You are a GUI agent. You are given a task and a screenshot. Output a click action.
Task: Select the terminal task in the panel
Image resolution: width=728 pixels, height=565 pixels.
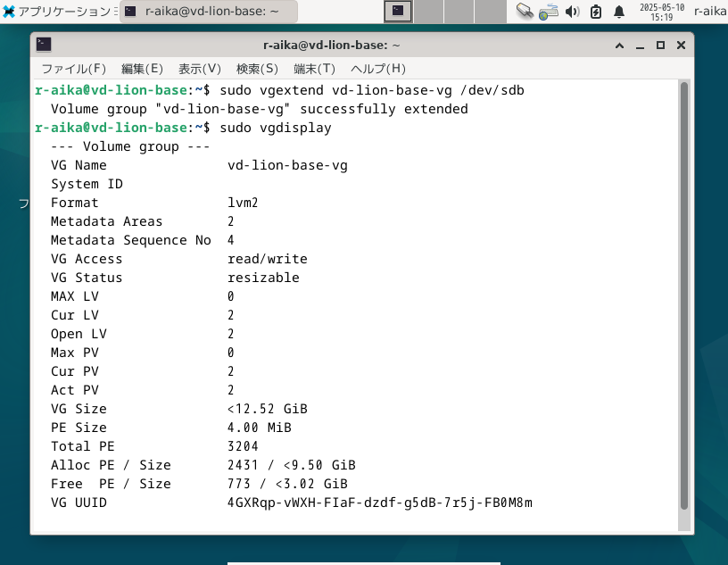click(209, 11)
